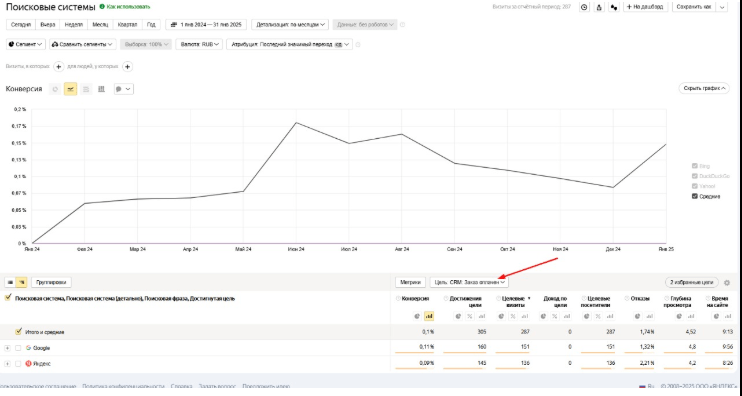This screenshot has width=742, height=396.
Task: Select Квартал period tab
Action: [127, 25]
